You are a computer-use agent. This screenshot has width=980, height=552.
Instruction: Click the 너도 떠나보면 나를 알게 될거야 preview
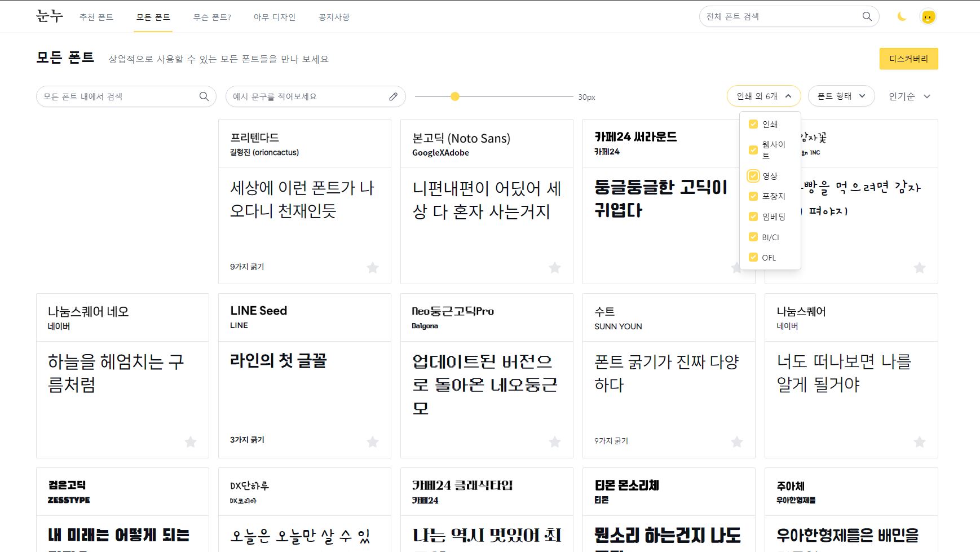point(844,373)
